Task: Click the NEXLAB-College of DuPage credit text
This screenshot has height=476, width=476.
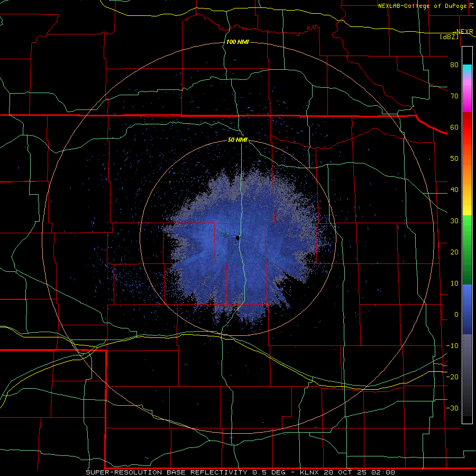Action: click(424, 6)
